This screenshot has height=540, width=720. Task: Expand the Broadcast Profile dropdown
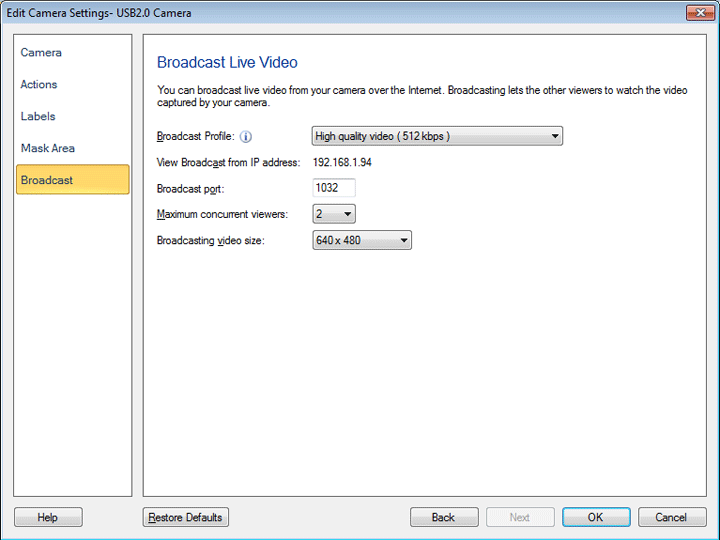(x=437, y=137)
